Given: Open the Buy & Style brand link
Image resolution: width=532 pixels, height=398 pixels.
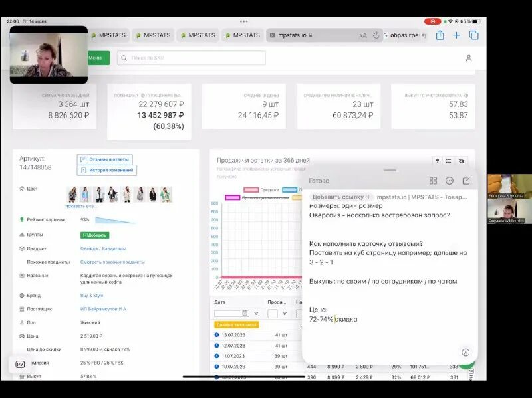Looking at the screenshot, I should tap(92, 295).
